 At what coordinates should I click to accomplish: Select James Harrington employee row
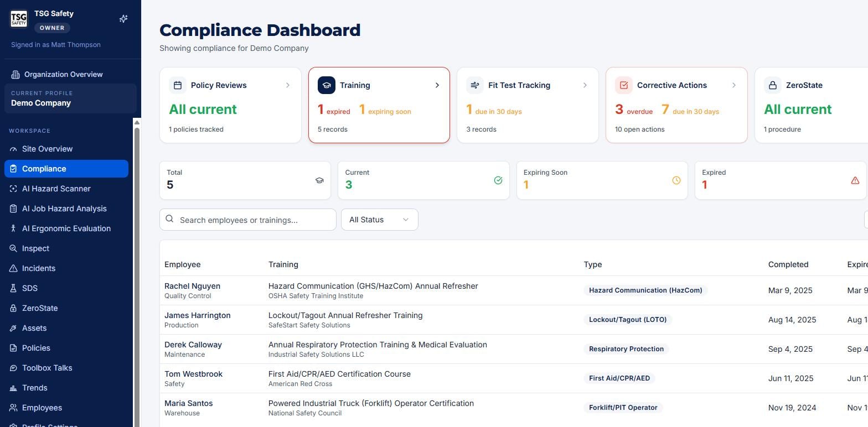pyautogui.click(x=514, y=320)
